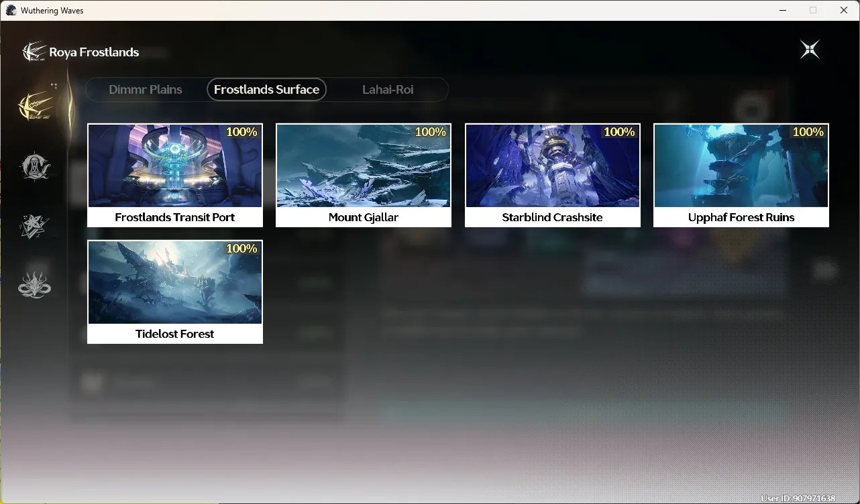Close the Wuthering Waves window
Viewport: 860px width, 504px height.
(844, 10)
